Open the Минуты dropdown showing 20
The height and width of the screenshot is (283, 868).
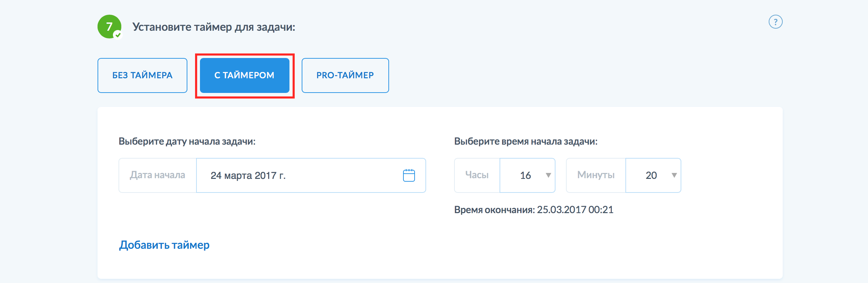[653, 175]
